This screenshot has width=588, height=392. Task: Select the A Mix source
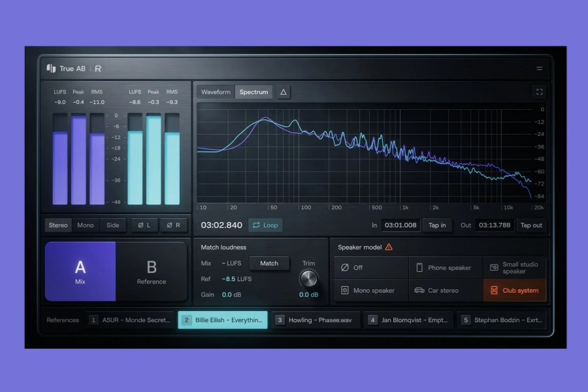(x=80, y=271)
